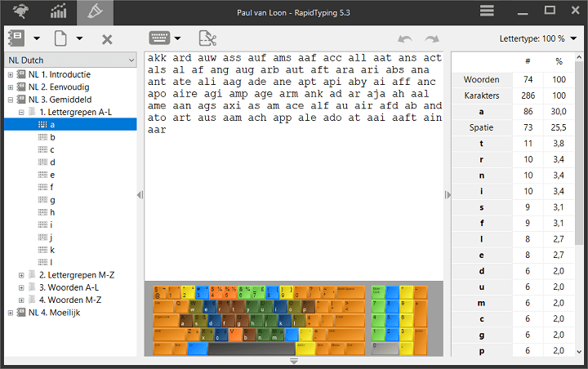The image size is (588, 369).
Task: Select the Spatie statistics row
Action: coord(513,127)
